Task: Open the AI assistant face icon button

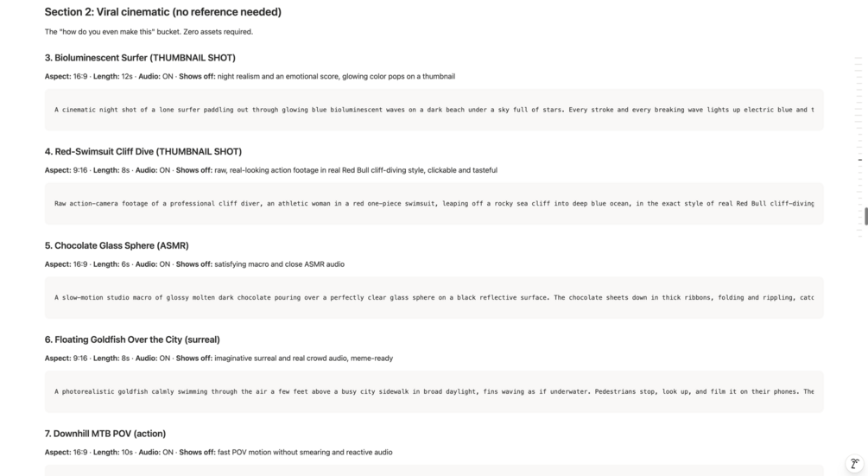Action: [x=855, y=463]
